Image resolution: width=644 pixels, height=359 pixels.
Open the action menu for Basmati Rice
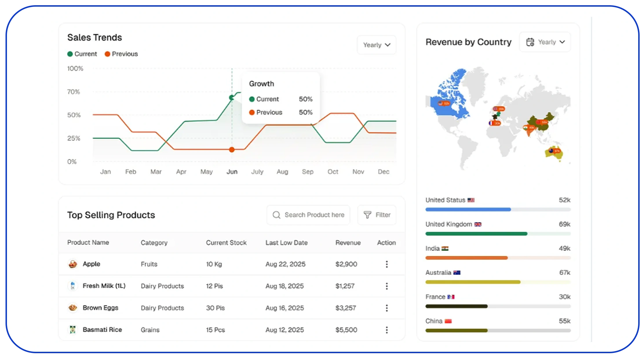click(x=386, y=330)
